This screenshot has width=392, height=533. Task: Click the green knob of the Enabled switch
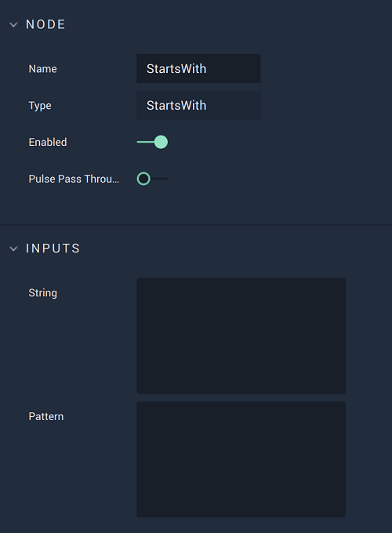click(x=161, y=142)
